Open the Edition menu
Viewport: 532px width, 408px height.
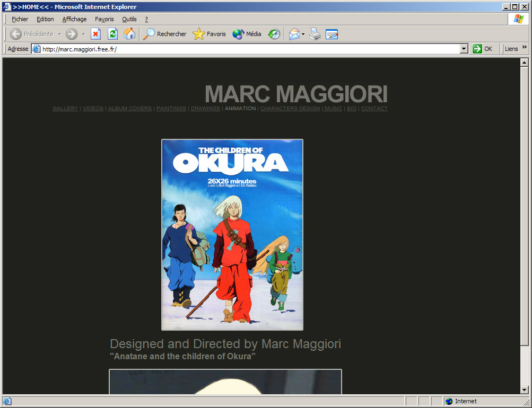pos(45,19)
